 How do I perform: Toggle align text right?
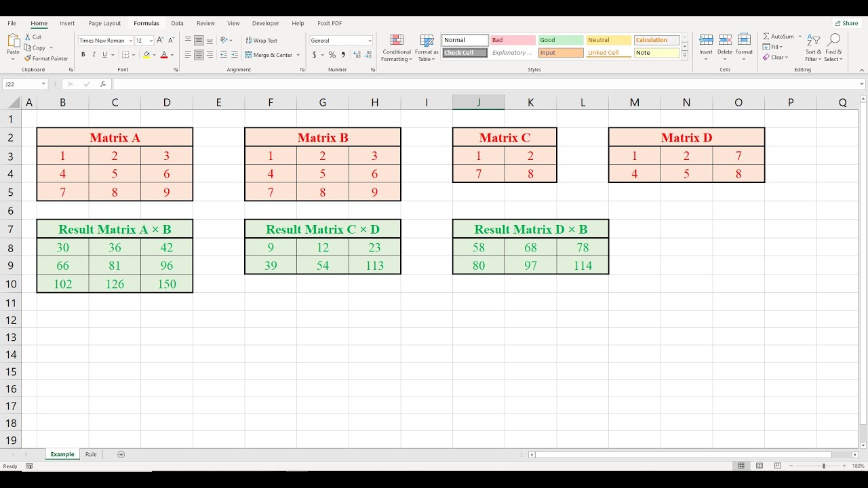[210, 55]
